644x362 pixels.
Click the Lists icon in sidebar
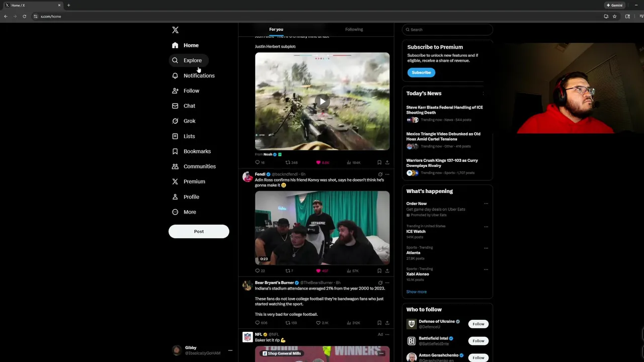[175, 136]
